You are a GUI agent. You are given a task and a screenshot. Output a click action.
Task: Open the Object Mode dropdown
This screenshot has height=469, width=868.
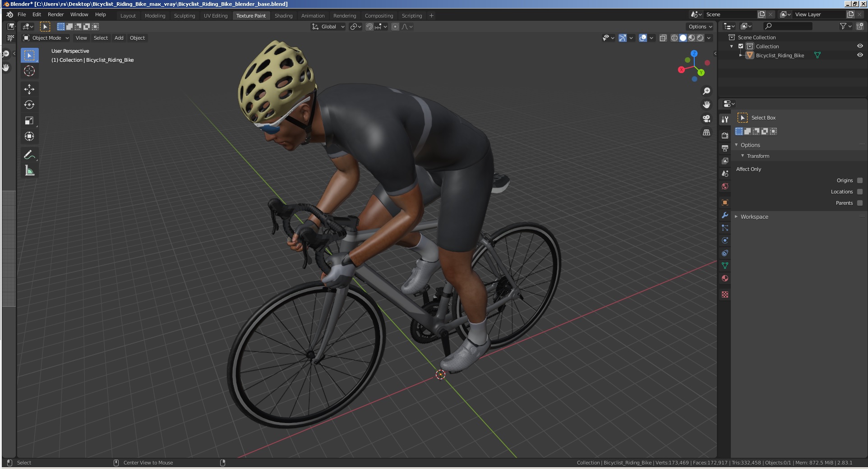(46, 38)
